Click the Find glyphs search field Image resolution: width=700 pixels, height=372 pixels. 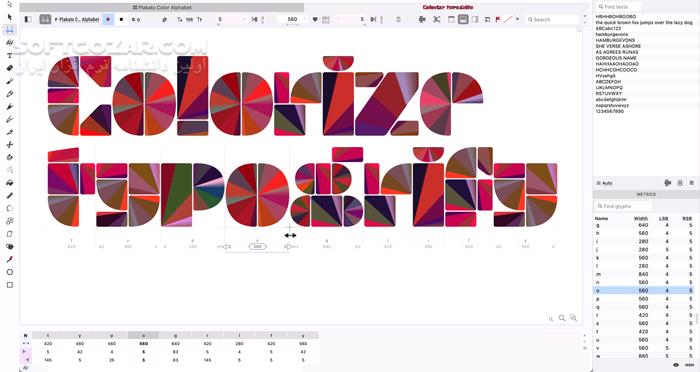pos(623,206)
